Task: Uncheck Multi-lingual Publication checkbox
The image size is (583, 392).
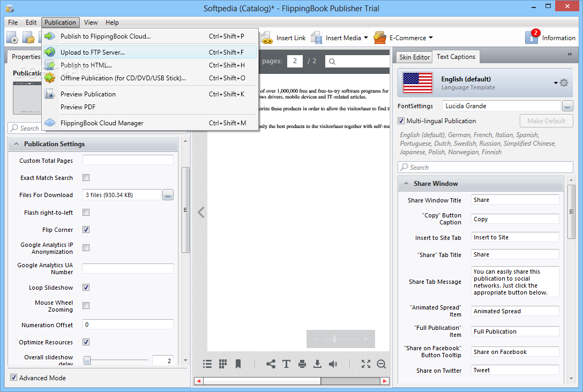Action: click(401, 120)
